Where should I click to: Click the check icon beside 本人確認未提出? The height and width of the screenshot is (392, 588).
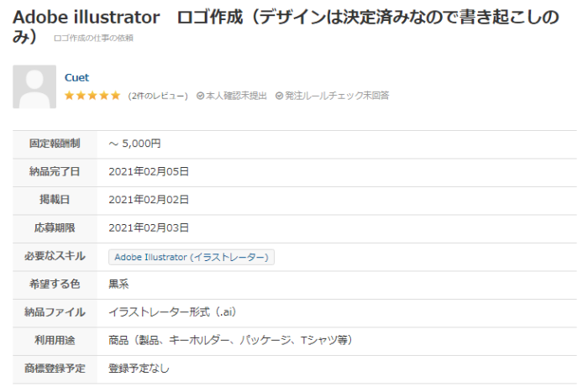pyautogui.click(x=200, y=96)
